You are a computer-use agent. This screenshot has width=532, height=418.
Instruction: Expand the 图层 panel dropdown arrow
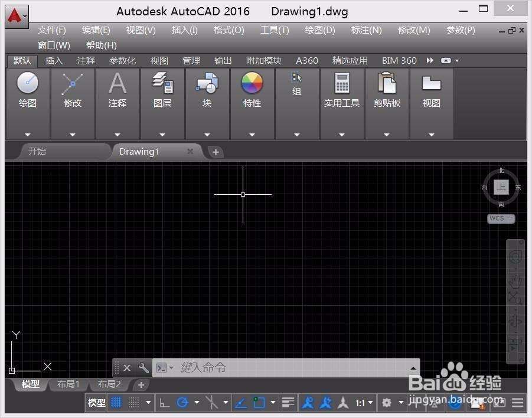point(162,135)
